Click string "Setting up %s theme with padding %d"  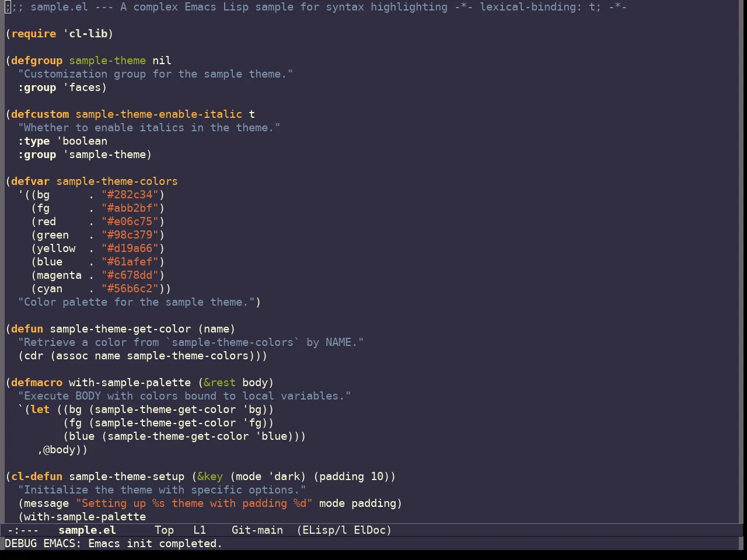click(x=194, y=503)
